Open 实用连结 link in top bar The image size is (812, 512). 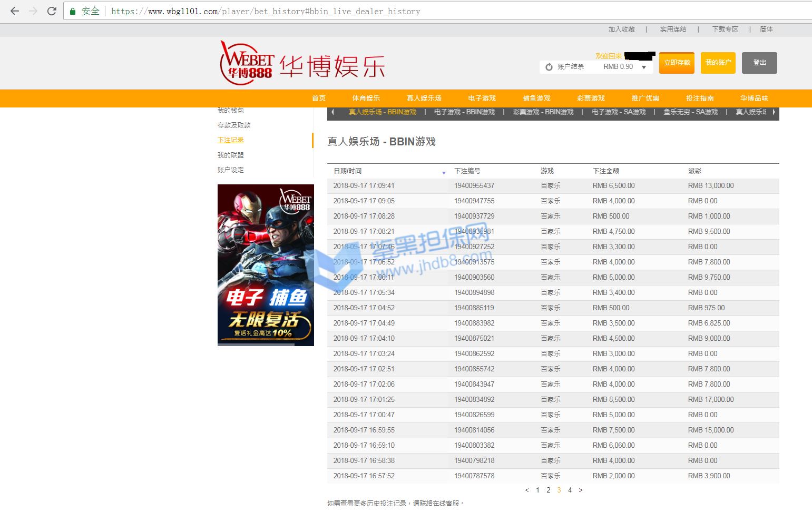(x=673, y=29)
